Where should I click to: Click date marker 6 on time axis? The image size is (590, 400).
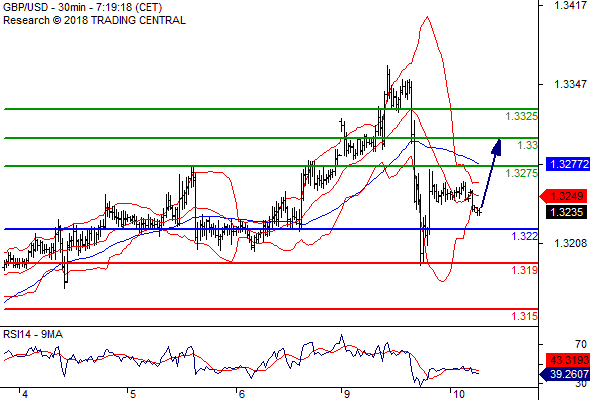point(241,394)
